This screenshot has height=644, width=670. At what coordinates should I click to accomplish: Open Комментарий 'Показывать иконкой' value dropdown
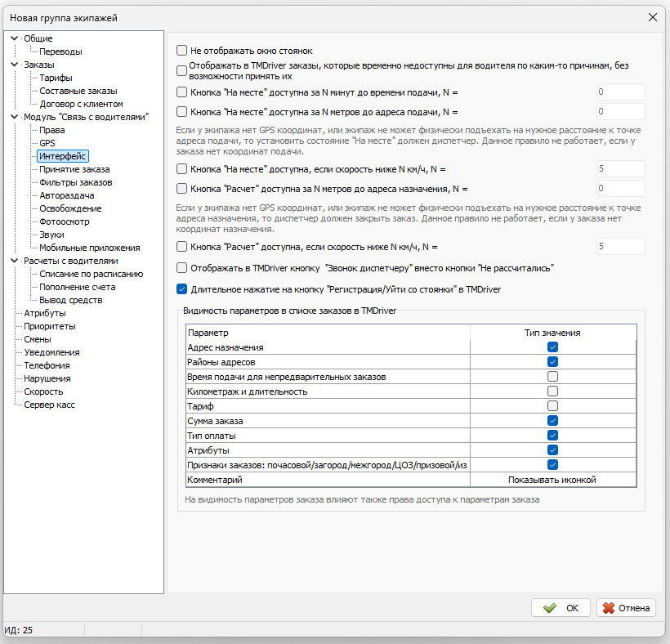click(552, 480)
